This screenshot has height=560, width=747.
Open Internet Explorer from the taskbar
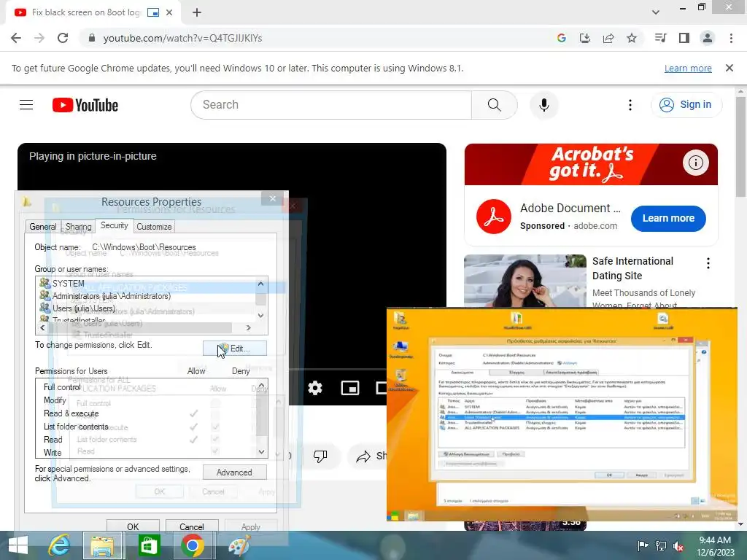(x=59, y=545)
